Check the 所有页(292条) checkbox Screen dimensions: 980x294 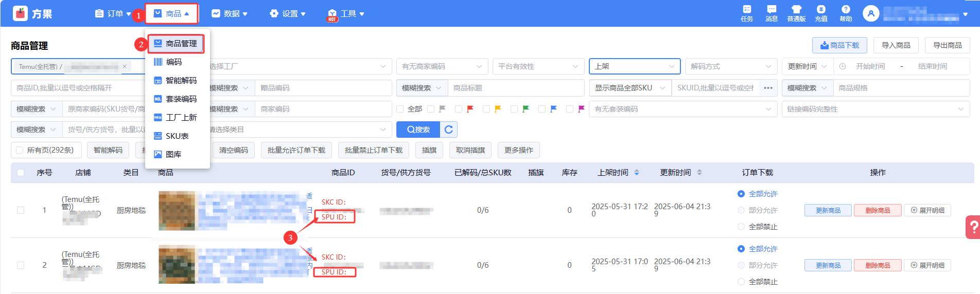[20, 150]
